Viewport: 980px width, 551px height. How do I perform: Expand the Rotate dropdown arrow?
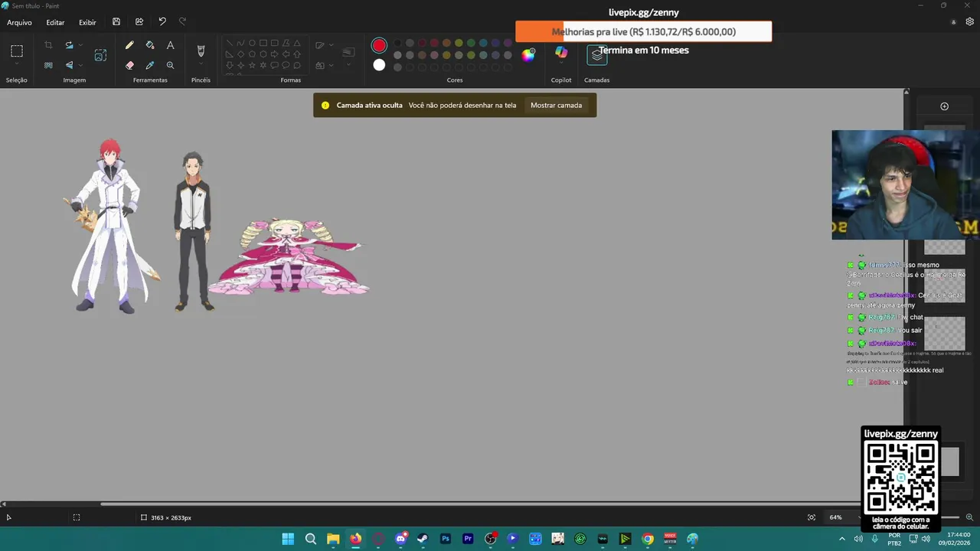(x=80, y=45)
